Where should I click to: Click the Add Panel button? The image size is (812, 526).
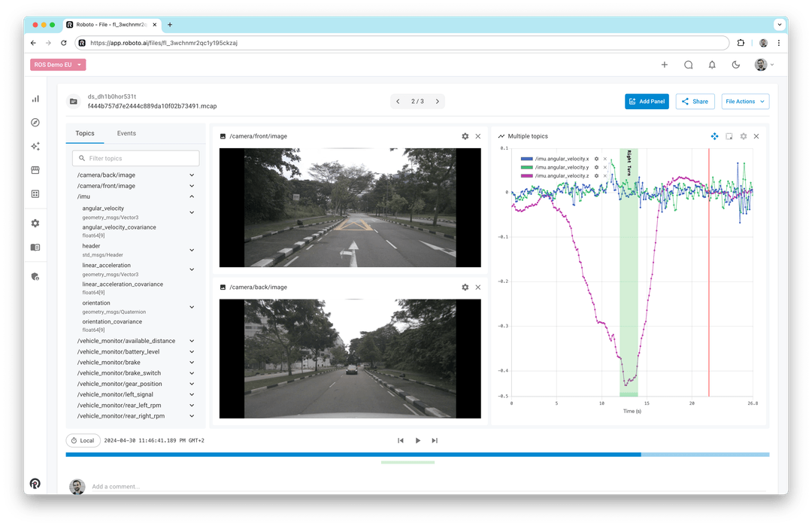click(647, 101)
